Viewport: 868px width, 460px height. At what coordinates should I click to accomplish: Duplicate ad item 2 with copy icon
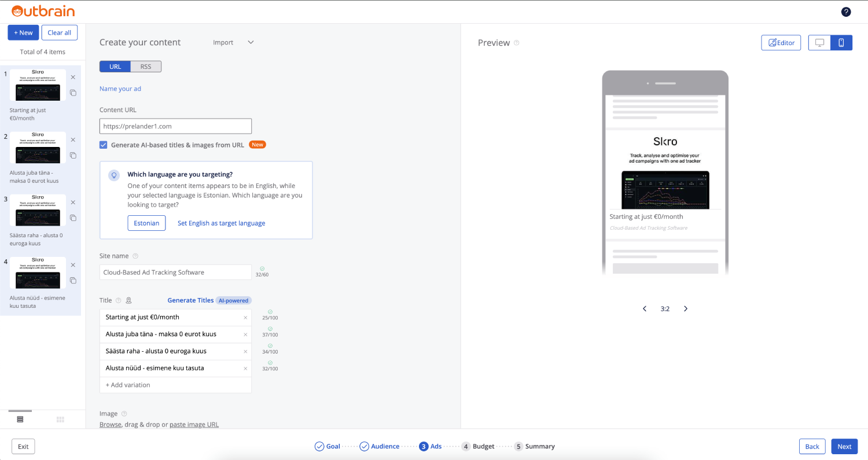point(73,155)
